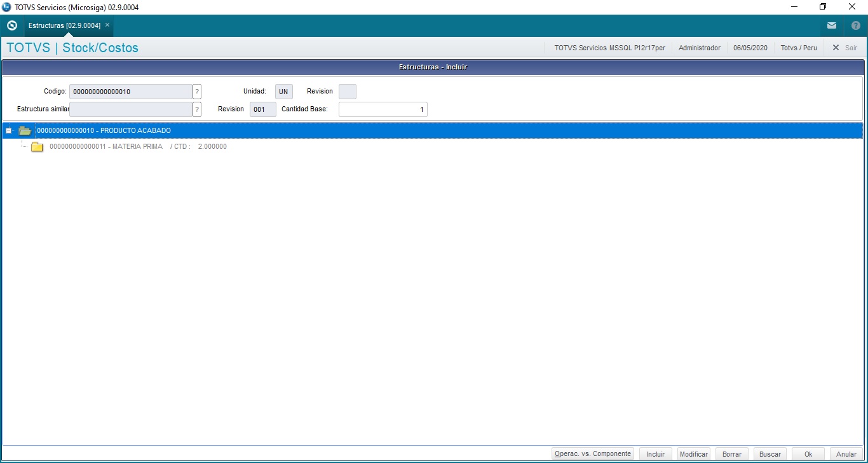868x463 pixels.
Task: Click the TOTVS | Stock/Costos module title
Action: coord(72,48)
